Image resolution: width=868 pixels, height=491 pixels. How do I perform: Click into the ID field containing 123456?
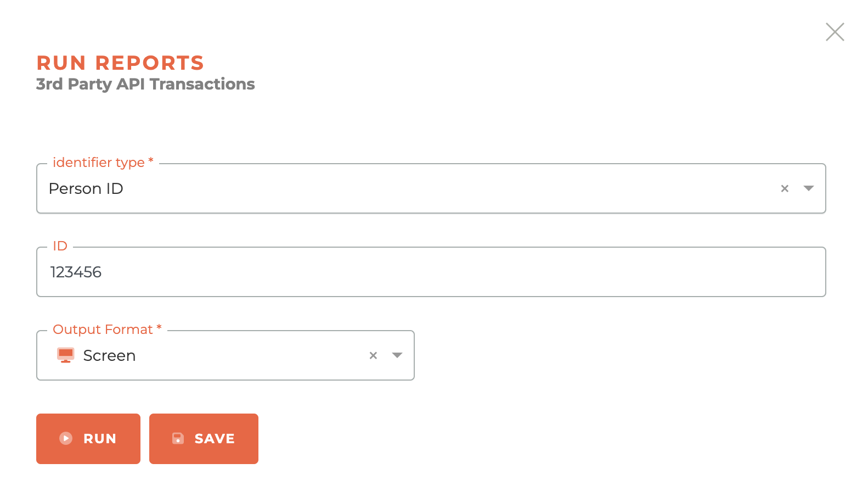[431, 272]
